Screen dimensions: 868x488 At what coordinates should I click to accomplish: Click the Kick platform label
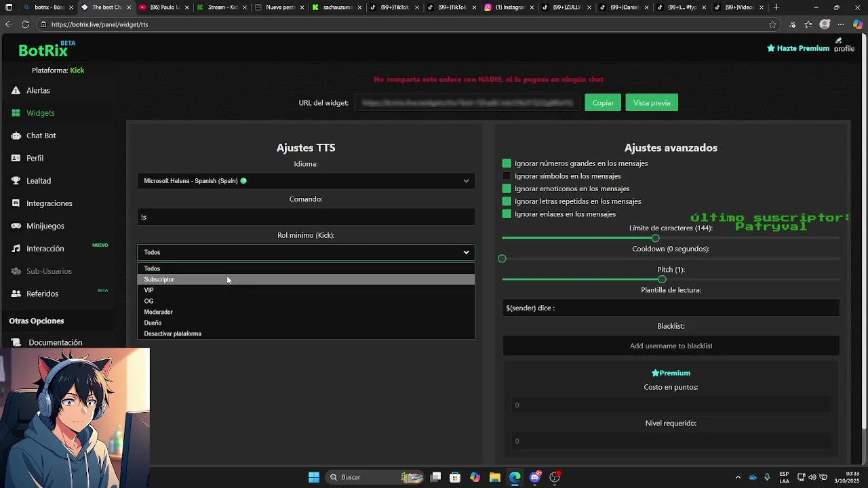(77, 70)
